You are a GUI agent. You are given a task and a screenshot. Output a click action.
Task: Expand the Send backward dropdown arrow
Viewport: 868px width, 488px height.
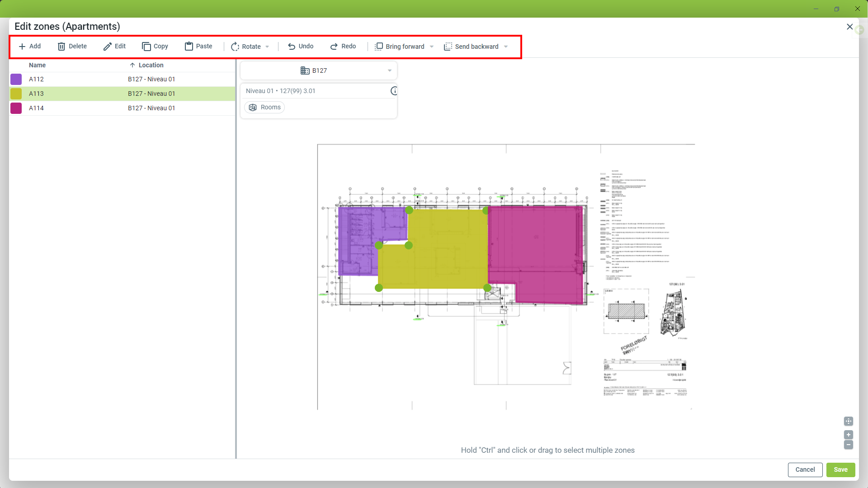coord(506,47)
